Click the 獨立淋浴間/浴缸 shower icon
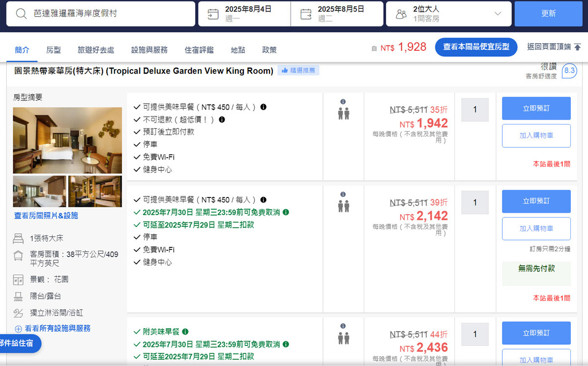This screenshot has width=588, height=366. (19, 313)
